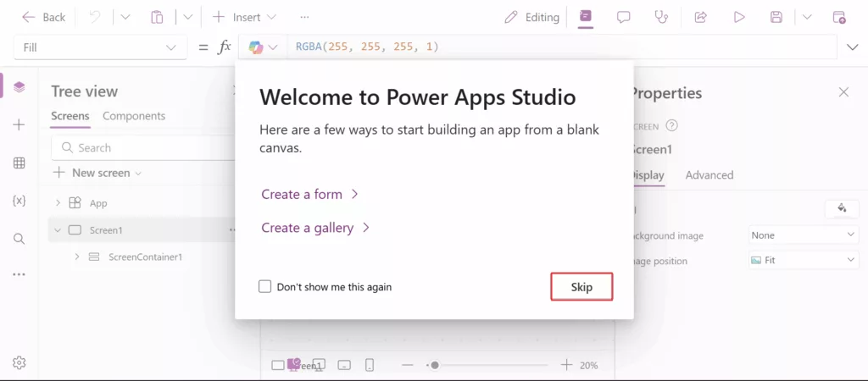This screenshot has height=381, width=868.
Task: Click the Tree view Search box
Action: click(144, 147)
